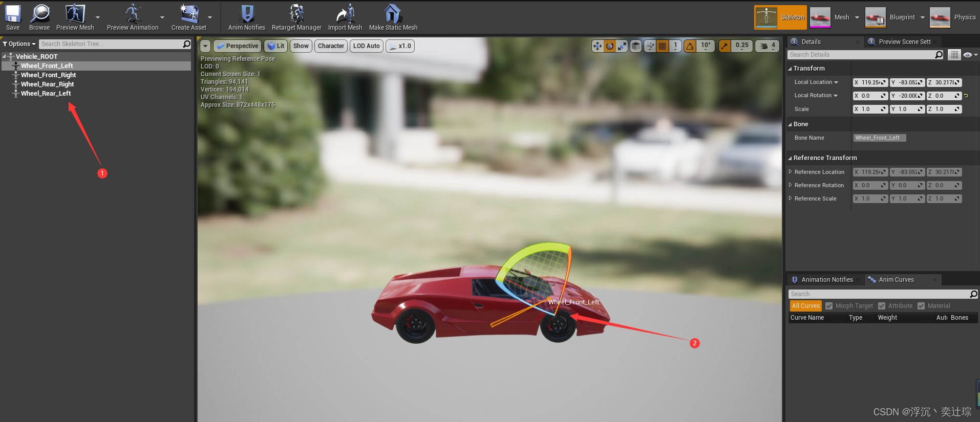Image resolution: width=980 pixels, height=422 pixels.
Task: Toggle the Morph Target checkbox
Action: pos(829,306)
